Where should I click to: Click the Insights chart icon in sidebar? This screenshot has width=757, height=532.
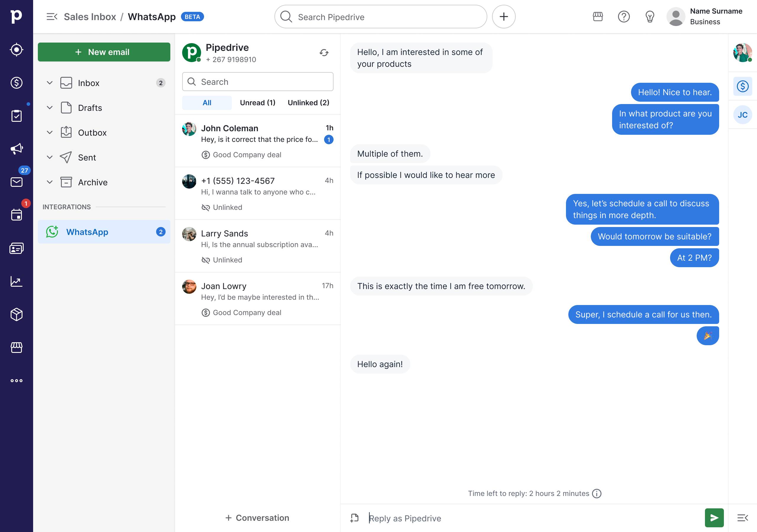click(17, 281)
